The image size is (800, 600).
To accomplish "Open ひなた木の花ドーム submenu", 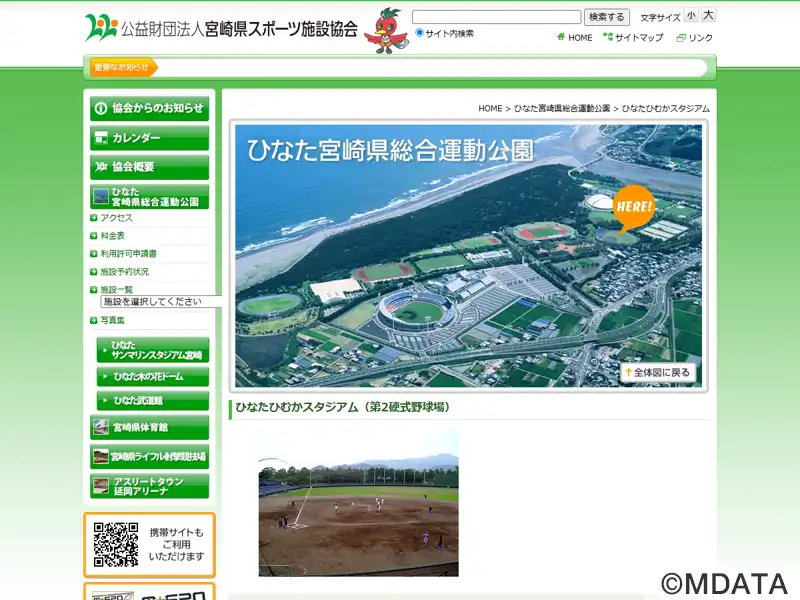I will click(153, 377).
